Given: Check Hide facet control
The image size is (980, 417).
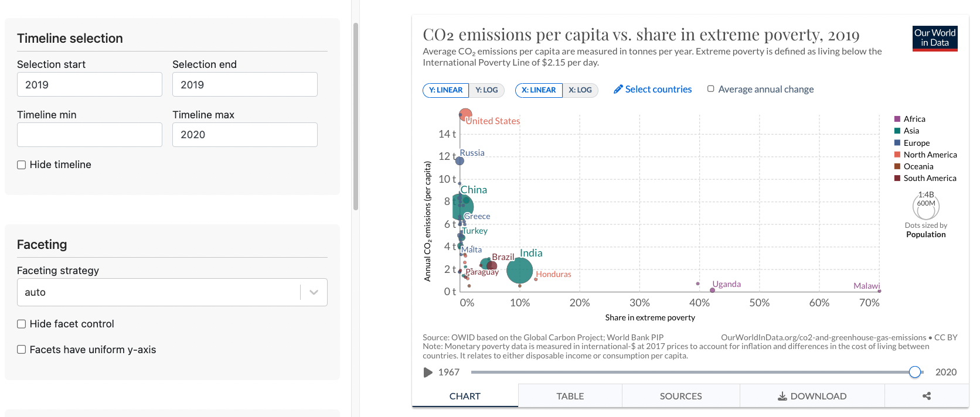Looking at the screenshot, I should click(21, 323).
